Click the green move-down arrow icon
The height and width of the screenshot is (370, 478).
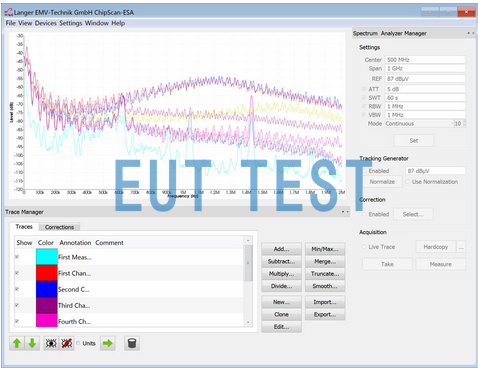32,343
